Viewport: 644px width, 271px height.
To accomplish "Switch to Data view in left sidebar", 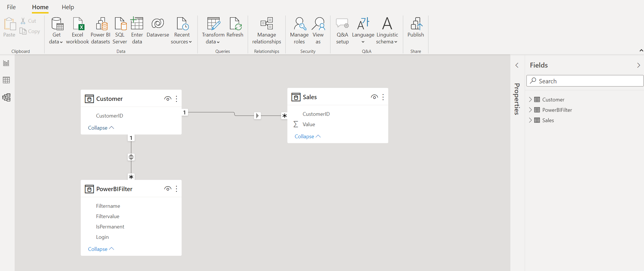I will tap(6, 80).
